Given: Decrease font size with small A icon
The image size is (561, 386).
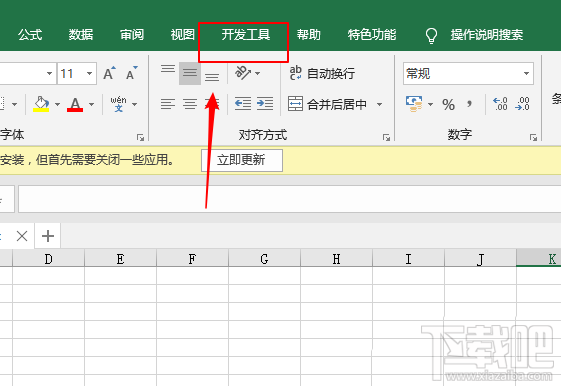Looking at the screenshot, I should click(132, 73).
